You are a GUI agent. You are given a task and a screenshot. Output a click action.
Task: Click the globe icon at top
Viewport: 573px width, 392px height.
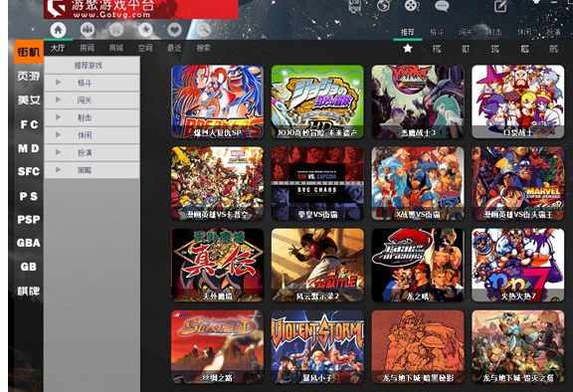point(383,6)
